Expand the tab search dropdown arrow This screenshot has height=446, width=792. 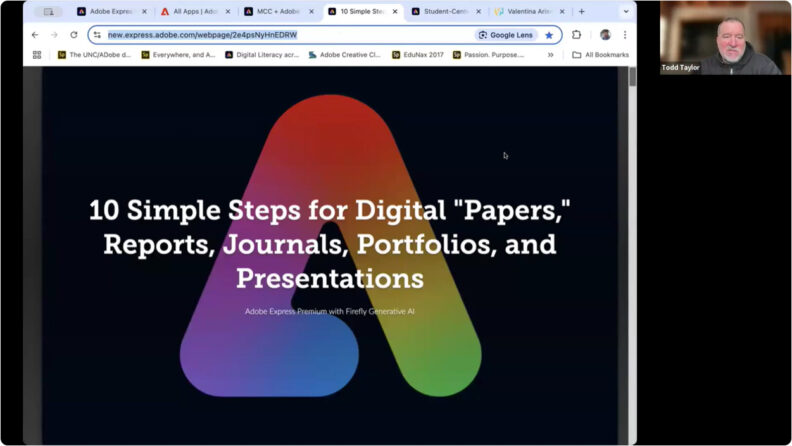click(626, 11)
